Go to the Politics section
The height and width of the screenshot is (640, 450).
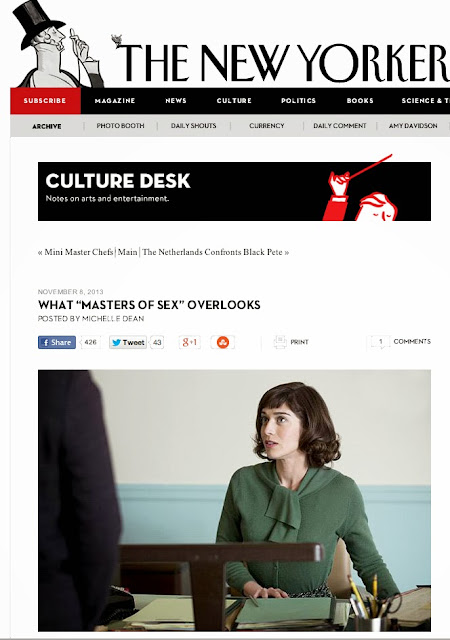(x=299, y=100)
